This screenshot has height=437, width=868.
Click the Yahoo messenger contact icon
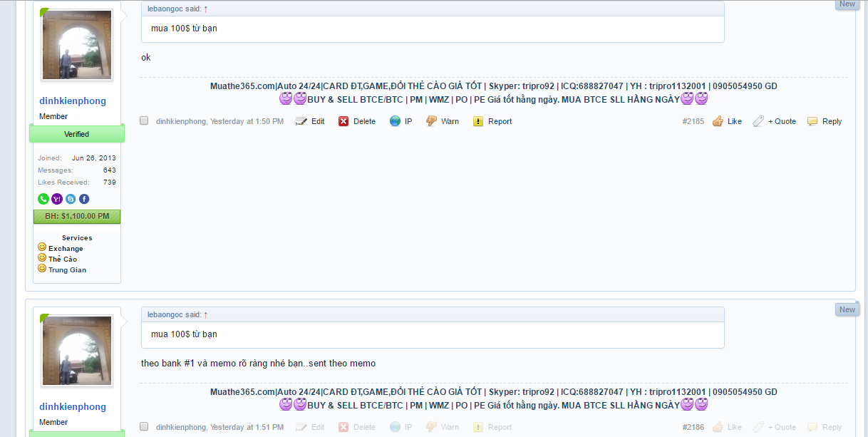pos(57,199)
